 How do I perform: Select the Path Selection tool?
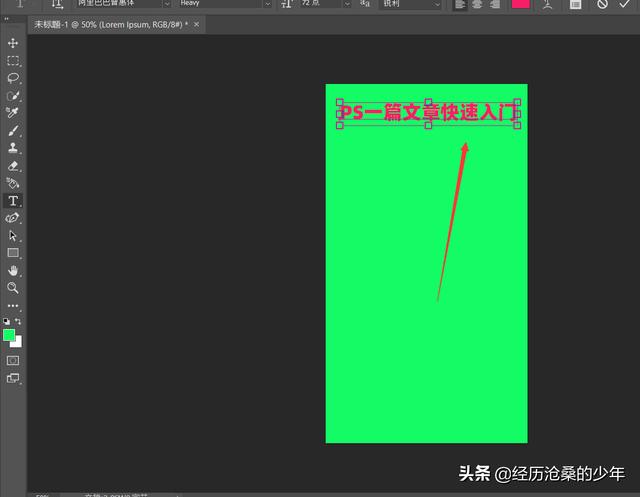pyautogui.click(x=13, y=235)
